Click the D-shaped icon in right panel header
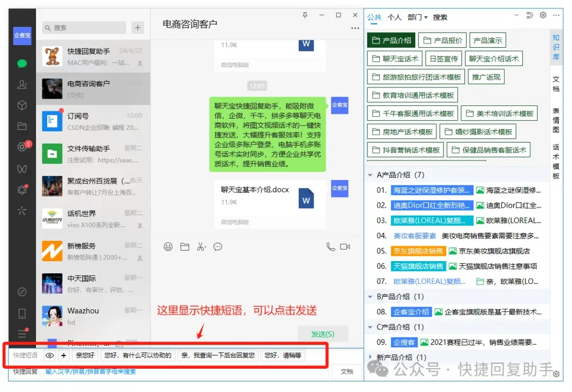Viewport: 572px width, 392px height. [530, 15]
